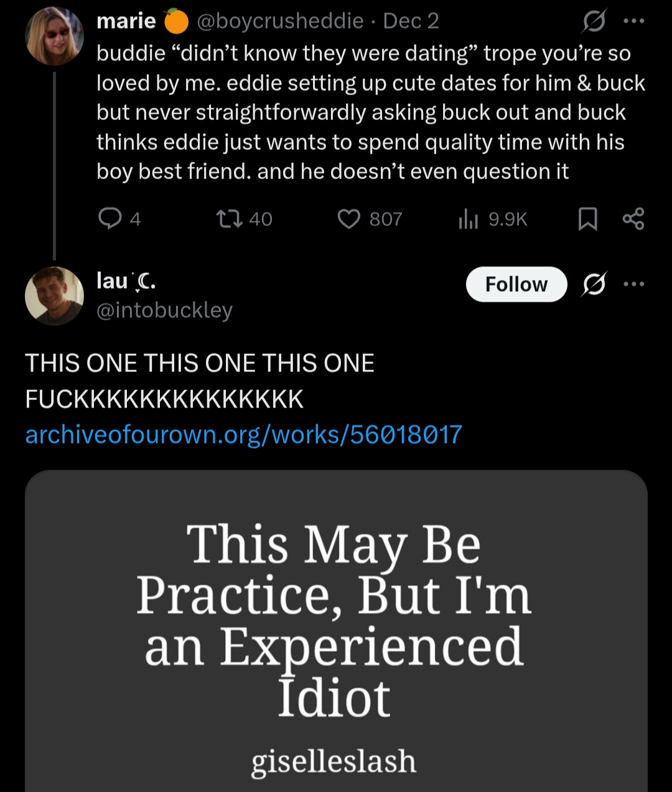Bookmark marie's buddie trope tweet

coord(587,218)
